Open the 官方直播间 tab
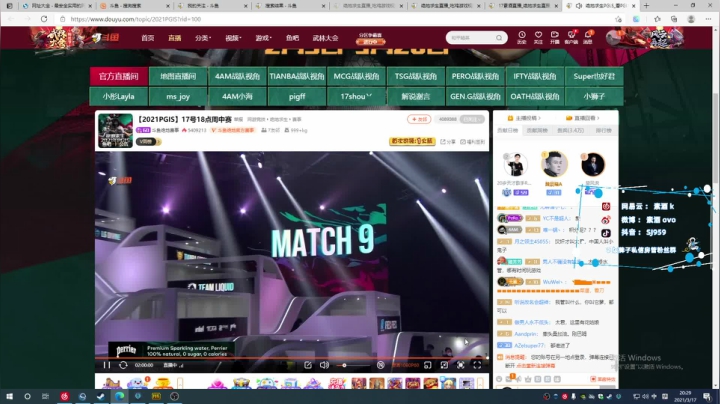Screen dimensions: 720x404 pyautogui.click(x=118, y=76)
